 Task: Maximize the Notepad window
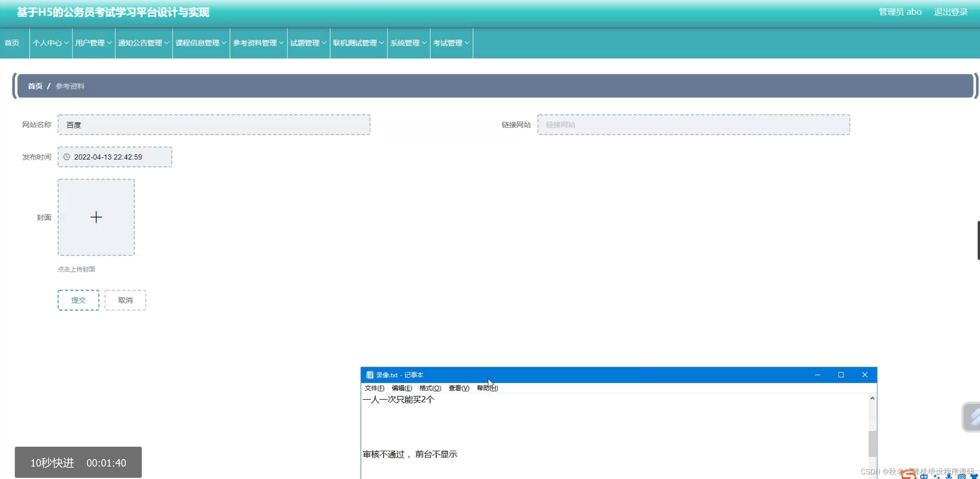[x=841, y=375]
